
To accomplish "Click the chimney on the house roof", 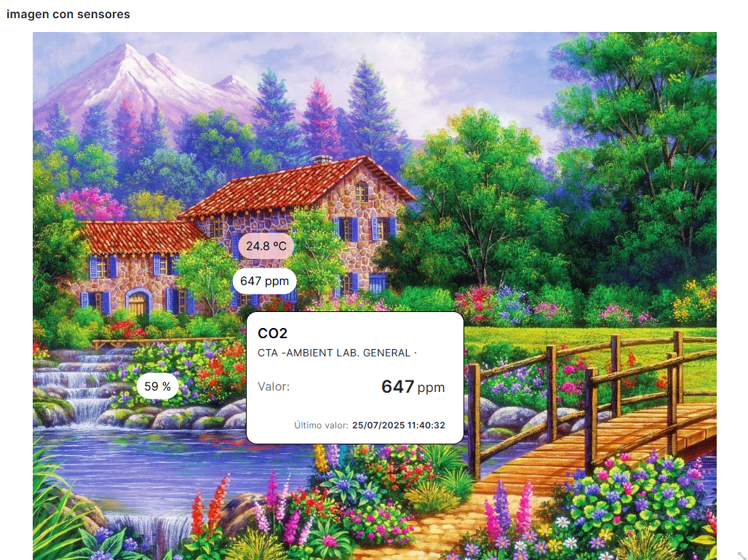I will 322,159.
